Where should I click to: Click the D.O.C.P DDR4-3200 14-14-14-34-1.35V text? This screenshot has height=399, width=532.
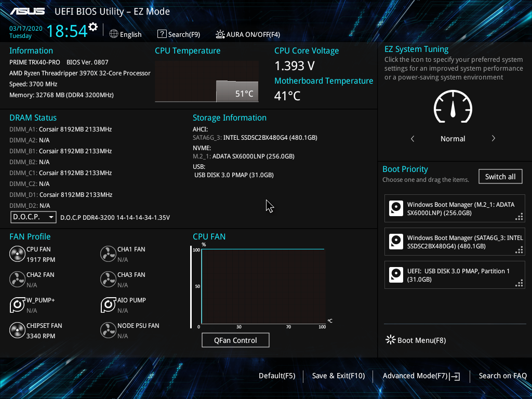point(115,218)
